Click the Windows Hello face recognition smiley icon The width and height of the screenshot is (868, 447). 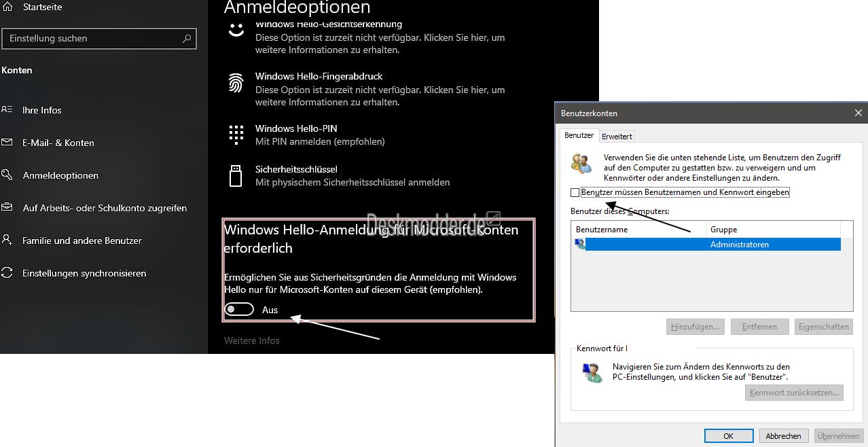coord(236,30)
